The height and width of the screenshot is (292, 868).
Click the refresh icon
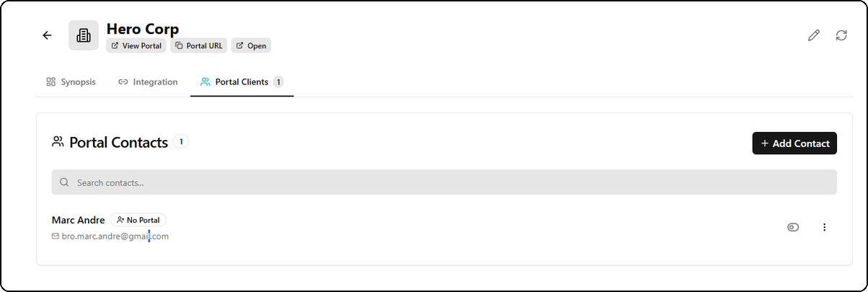tap(841, 35)
